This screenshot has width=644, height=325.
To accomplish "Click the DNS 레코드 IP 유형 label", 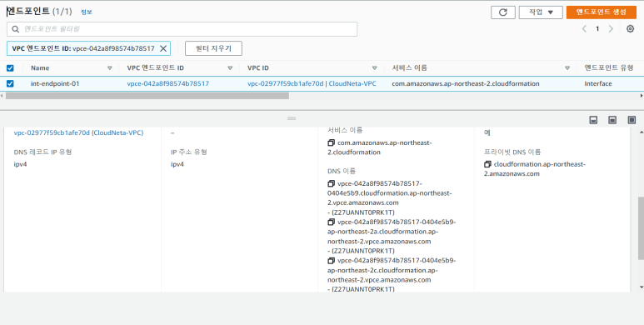I will [42, 152].
